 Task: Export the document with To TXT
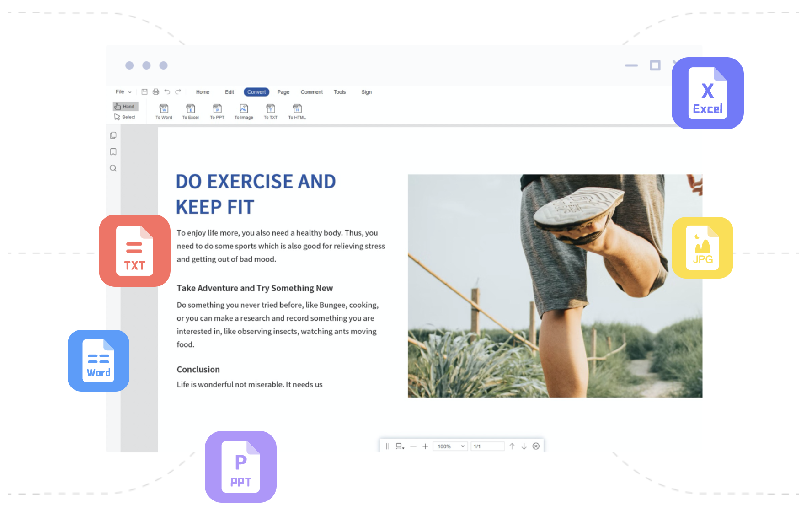click(271, 112)
